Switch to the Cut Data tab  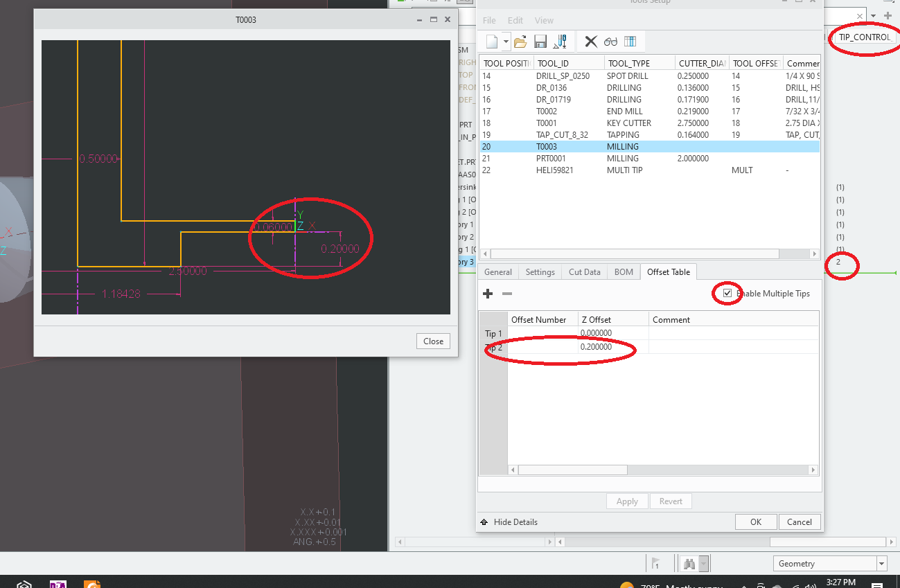[x=583, y=271]
